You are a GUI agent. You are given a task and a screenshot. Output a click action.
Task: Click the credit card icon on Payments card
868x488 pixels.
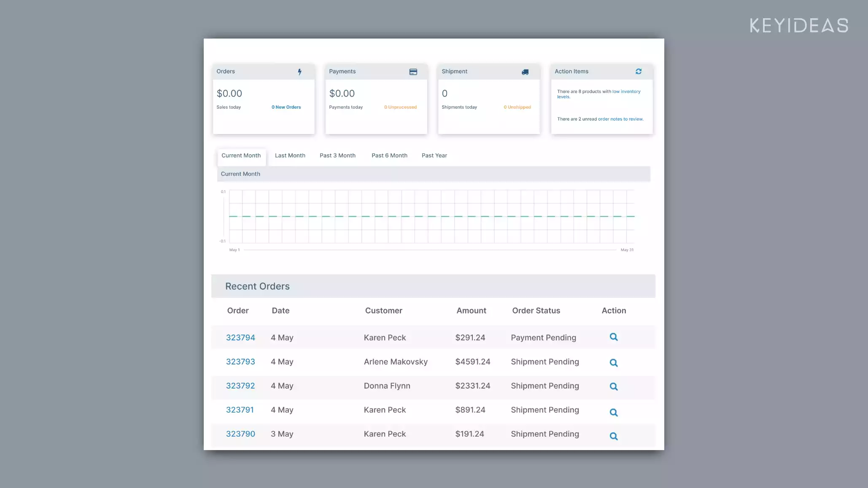click(413, 72)
